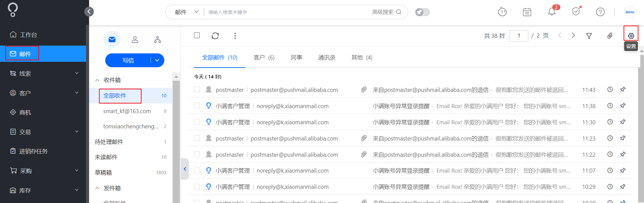The height and width of the screenshot is (203, 644).
Task: Click the refresh mail list icon
Action: pos(215,36)
